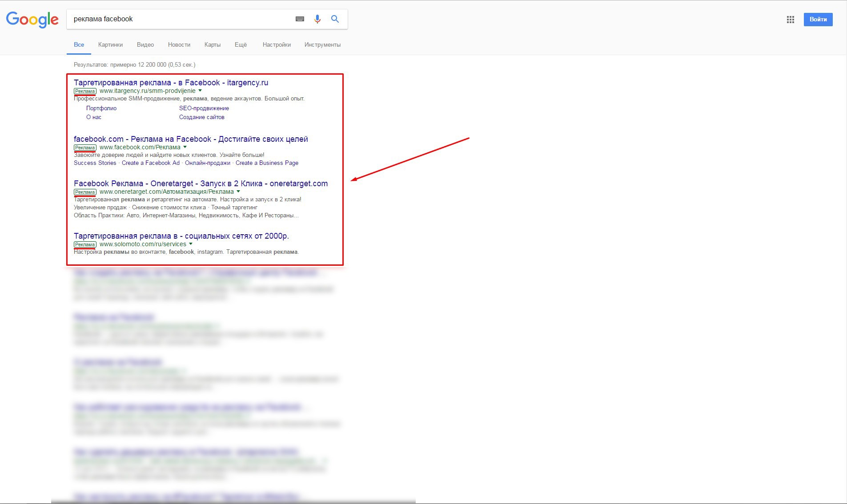Viewport: 847px width, 504px height.
Task: Click the Реклама badge beside itargency.ru
Action: [x=85, y=91]
